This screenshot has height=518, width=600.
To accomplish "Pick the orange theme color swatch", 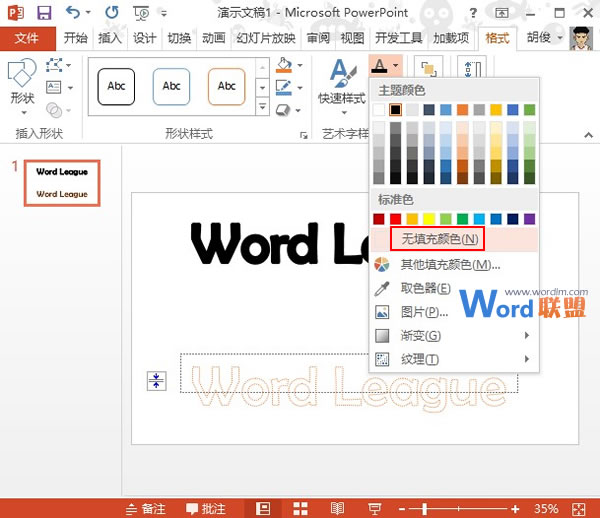I will click(x=462, y=110).
